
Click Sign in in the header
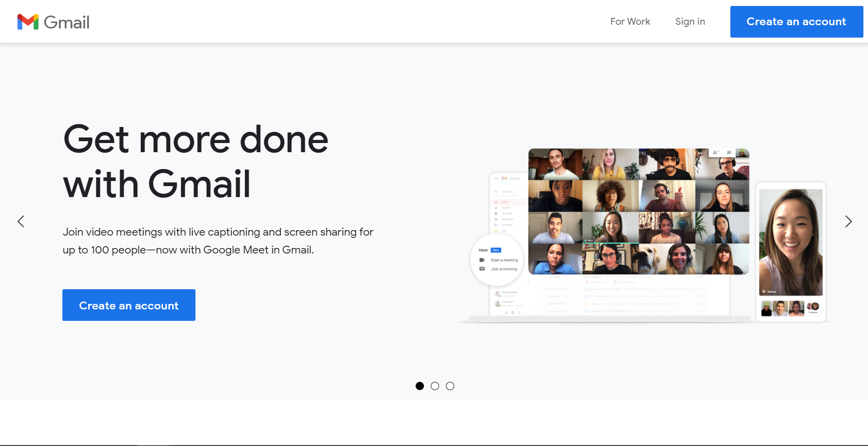point(690,22)
